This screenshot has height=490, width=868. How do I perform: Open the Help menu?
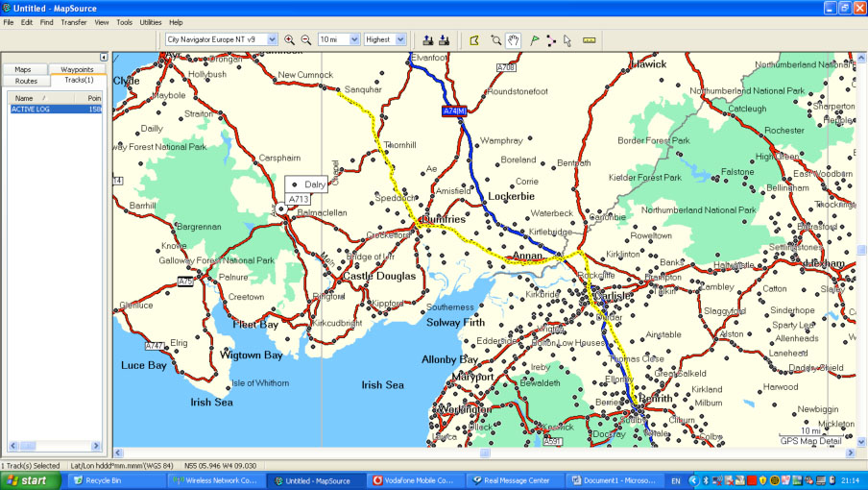click(x=176, y=22)
